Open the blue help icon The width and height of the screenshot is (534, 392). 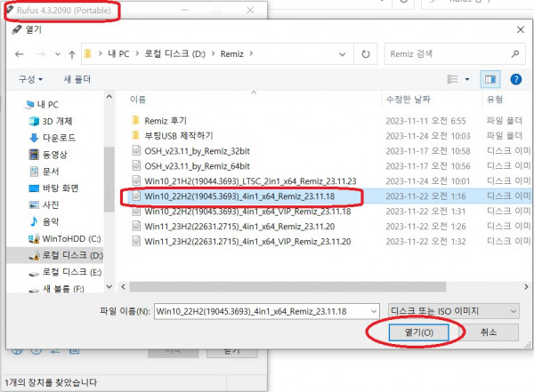[x=516, y=79]
